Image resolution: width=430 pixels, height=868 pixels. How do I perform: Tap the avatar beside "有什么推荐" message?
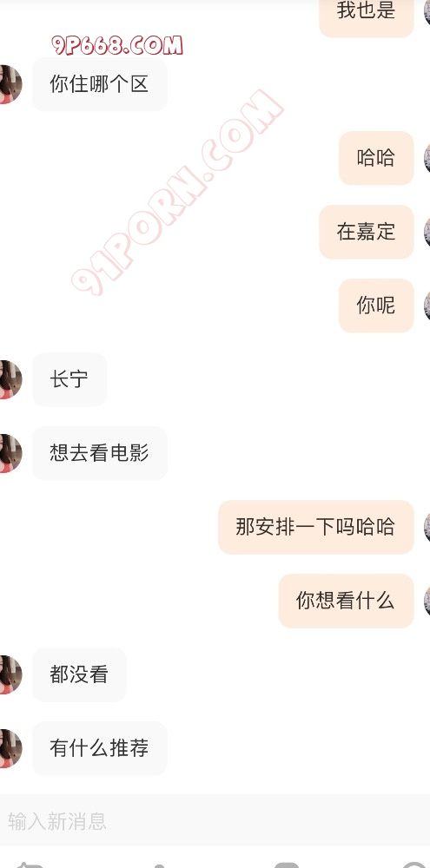coord(10,748)
